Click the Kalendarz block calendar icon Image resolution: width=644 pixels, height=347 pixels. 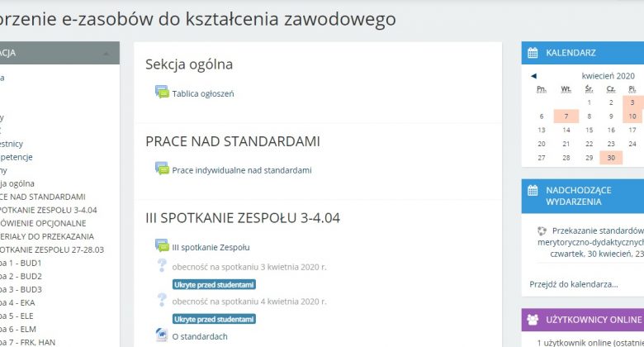click(x=533, y=53)
